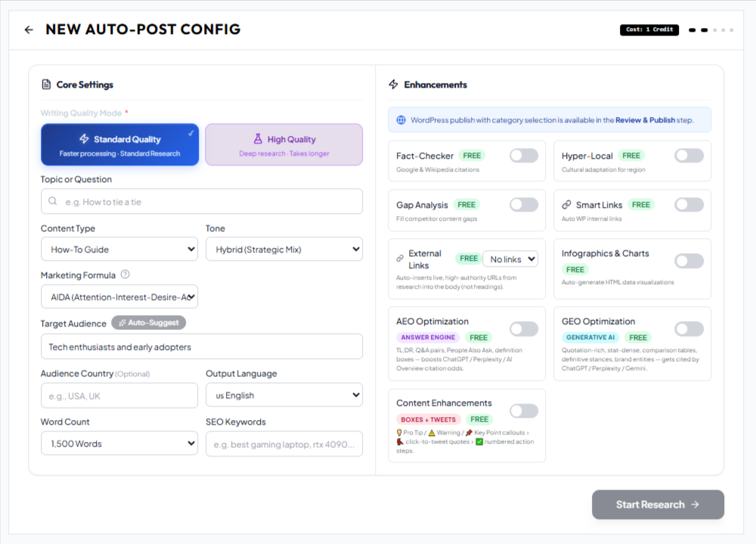This screenshot has height=544, width=756.
Task: Click the globe icon in WordPress notice
Action: point(401,120)
